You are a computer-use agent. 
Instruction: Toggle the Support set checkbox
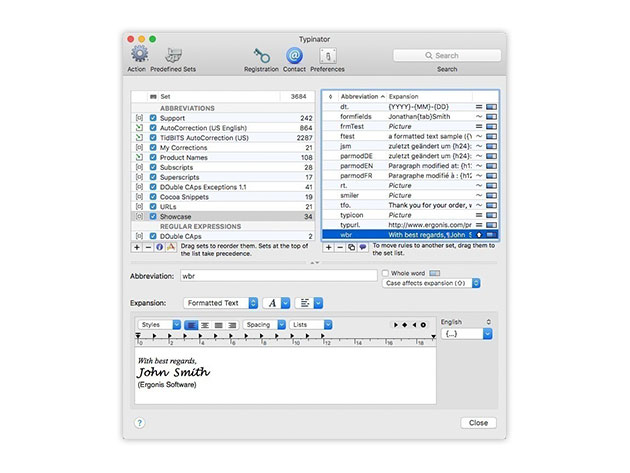point(153,118)
